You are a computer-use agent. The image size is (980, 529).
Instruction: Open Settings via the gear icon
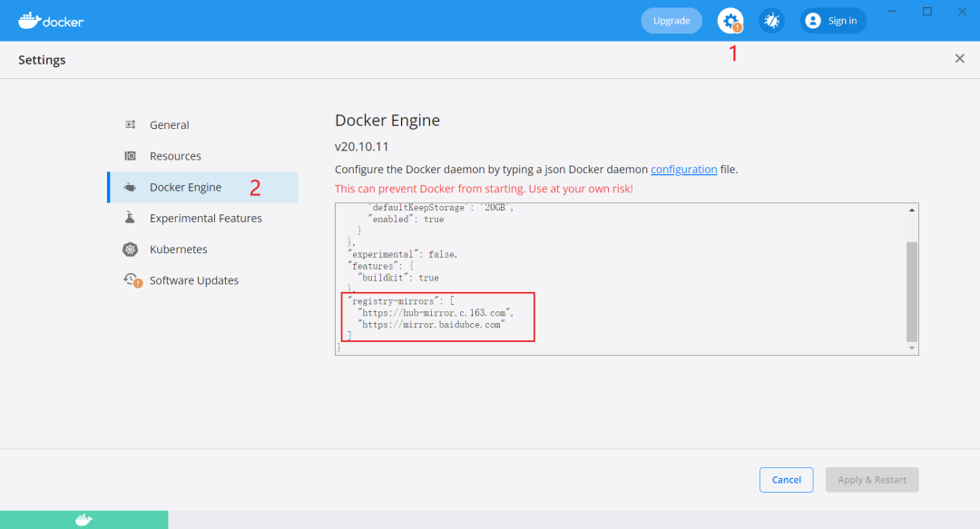pyautogui.click(x=730, y=21)
